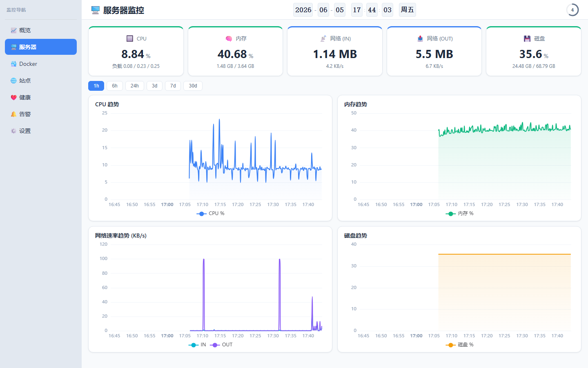Click the 健康 heart icon

pyautogui.click(x=13, y=97)
